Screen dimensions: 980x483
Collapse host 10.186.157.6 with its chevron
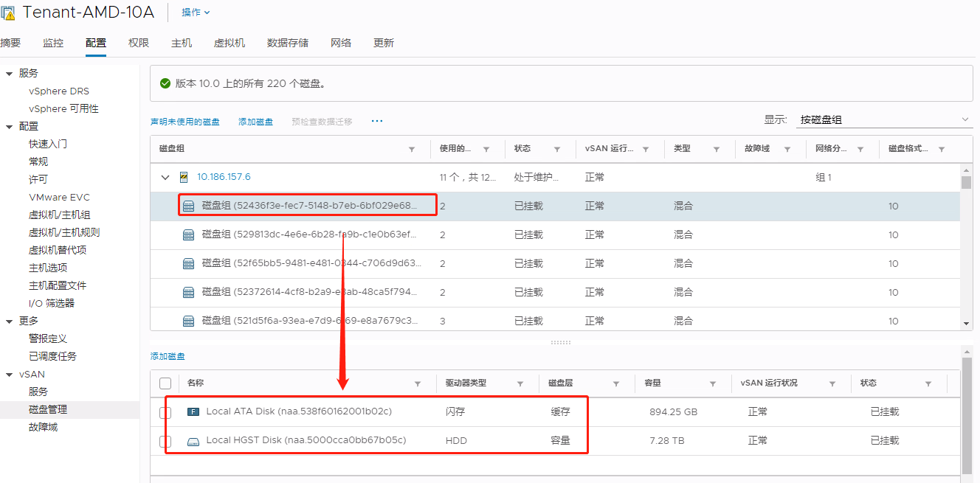[165, 177]
